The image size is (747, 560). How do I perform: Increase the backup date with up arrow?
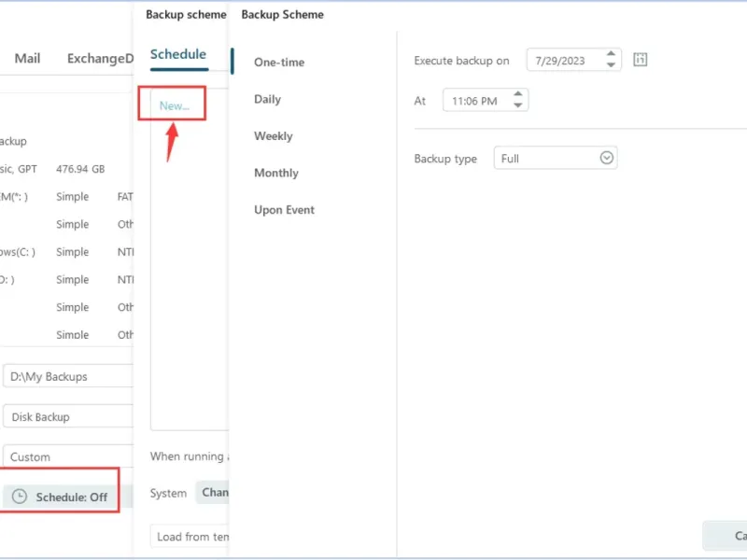tap(612, 55)
